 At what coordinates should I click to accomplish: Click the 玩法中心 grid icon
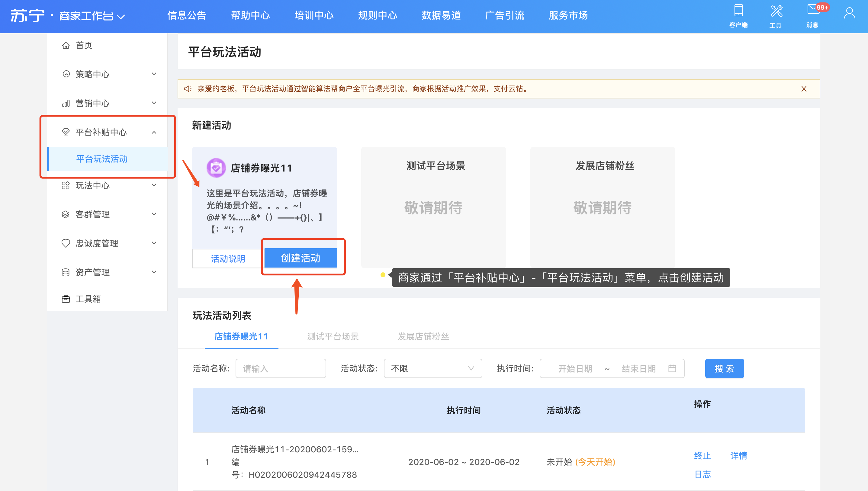point(66,185)
